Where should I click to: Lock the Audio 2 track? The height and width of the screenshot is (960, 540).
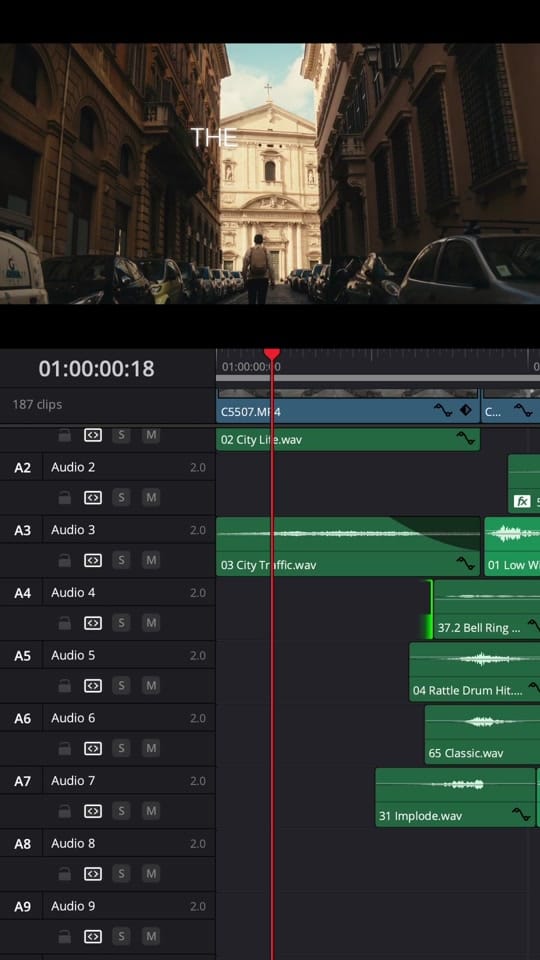click(64, 498)
